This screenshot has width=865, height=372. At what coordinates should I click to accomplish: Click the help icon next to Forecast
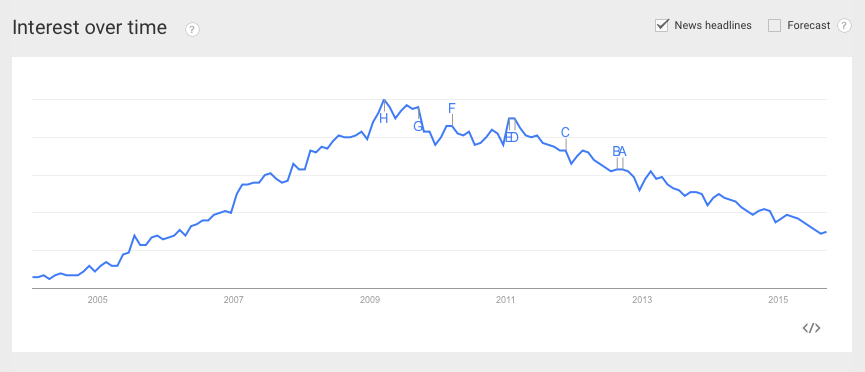pos(845,25)
